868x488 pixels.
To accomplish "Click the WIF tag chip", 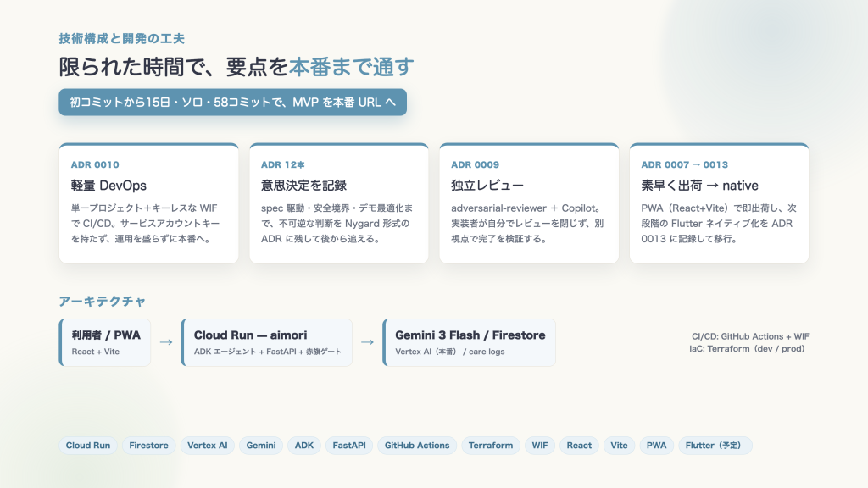I will (540, 446).
